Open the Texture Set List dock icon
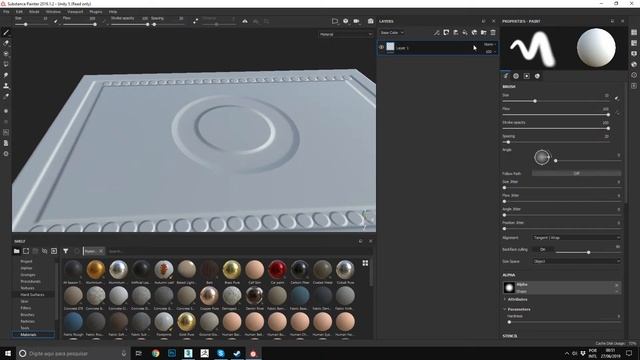 pos(634,32)
